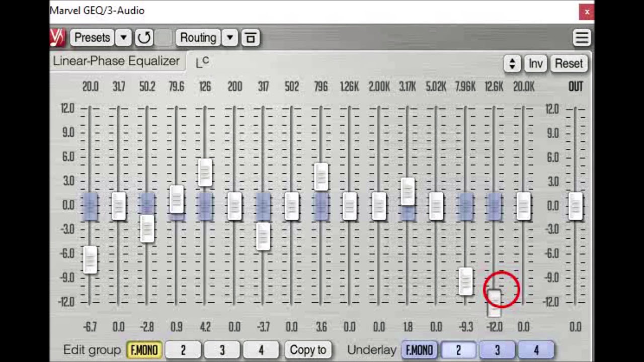644x362 pixels.
Task: Select the LC channel group label
Action: coord(202,62)
